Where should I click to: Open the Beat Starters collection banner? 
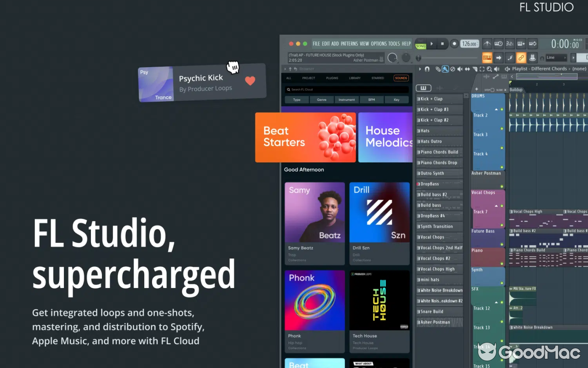pyautogui.click(x=305, y=137)
